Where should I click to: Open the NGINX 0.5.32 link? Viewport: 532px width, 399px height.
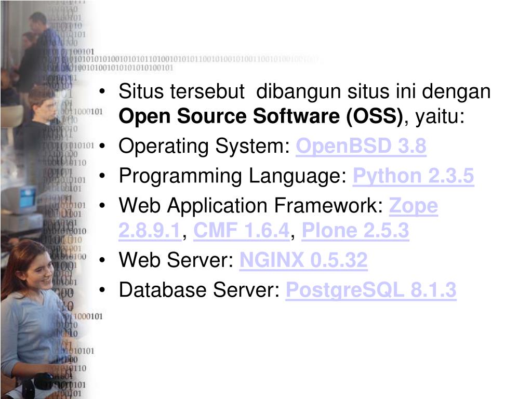pos(303,260)
